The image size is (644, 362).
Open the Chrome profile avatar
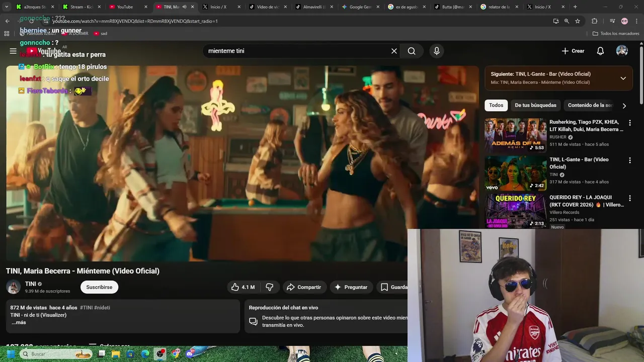point(624,21)
